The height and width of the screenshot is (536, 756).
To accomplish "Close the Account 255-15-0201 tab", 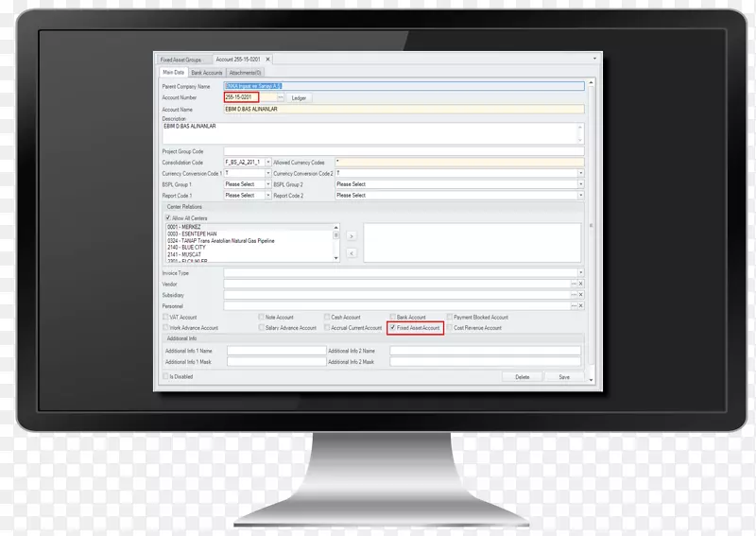I will pos(267,60).
